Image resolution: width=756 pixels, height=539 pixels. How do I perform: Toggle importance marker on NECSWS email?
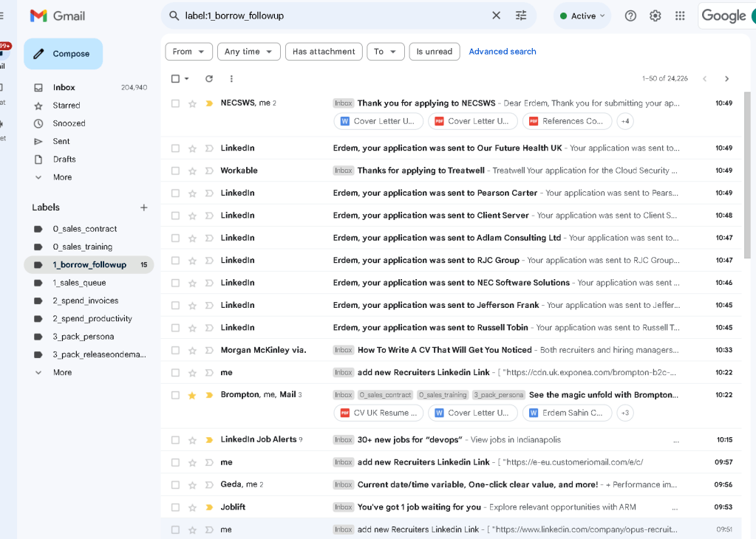pos(209,103)
